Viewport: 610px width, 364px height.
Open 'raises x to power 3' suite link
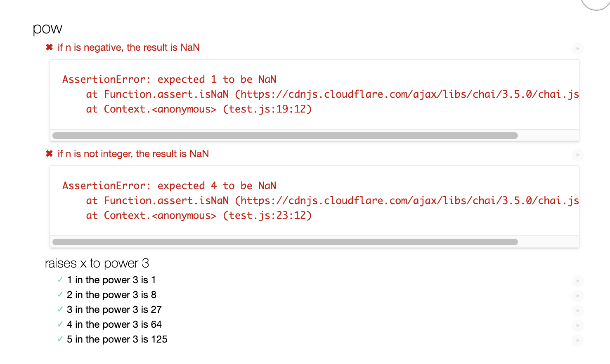[x=97, y=263]
